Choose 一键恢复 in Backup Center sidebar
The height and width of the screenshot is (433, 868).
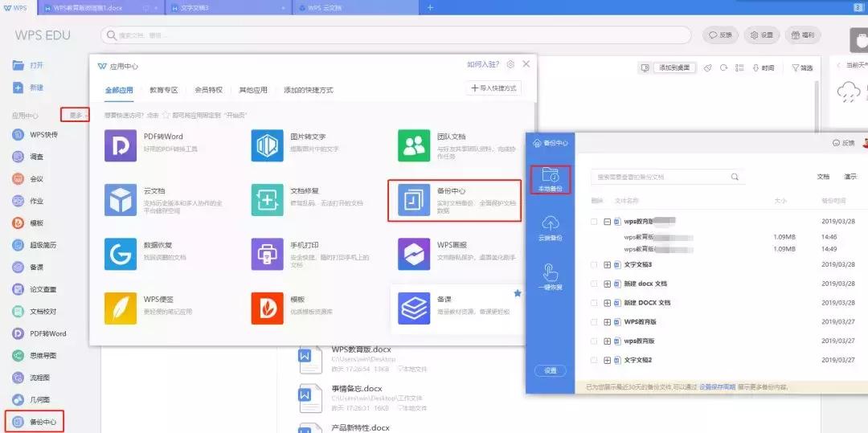coord(551,278)
